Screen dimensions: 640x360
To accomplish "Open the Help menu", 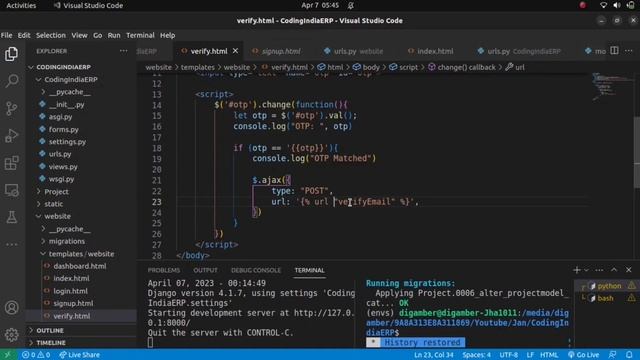I will click(x=167, y=35).
